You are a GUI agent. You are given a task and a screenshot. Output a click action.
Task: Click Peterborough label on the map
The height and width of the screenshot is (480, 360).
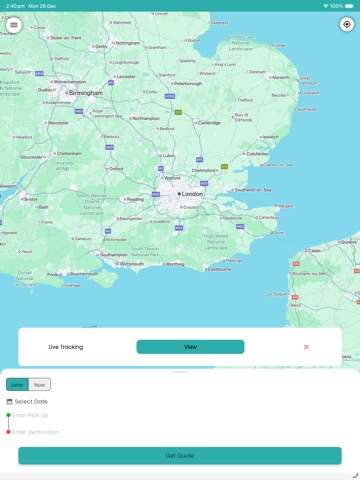pos(188,84)
